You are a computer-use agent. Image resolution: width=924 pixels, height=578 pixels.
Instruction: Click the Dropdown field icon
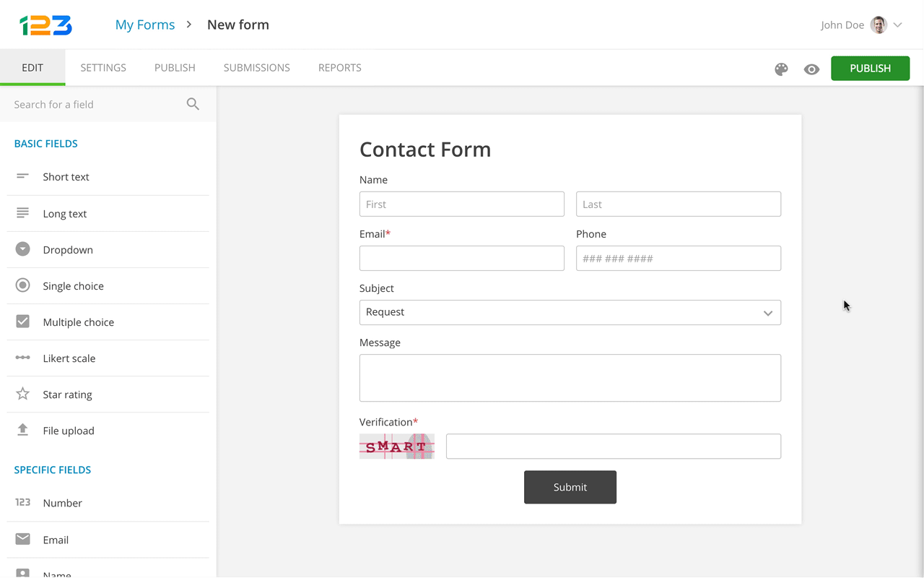[x=23, y=249]
